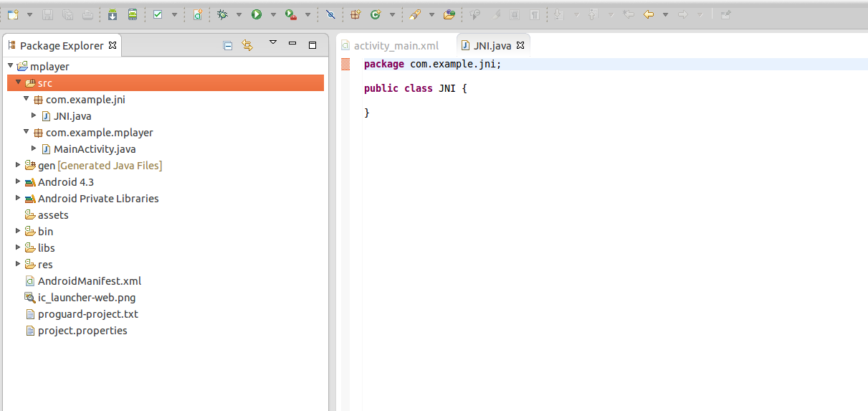Click the Save All toolbar icon
The height and width of the screenshot is (411, 868).
(x=67, y=14)
